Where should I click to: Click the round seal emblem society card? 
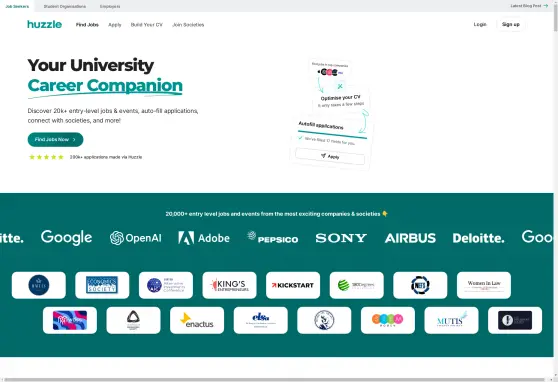click(x=324, y=320)
